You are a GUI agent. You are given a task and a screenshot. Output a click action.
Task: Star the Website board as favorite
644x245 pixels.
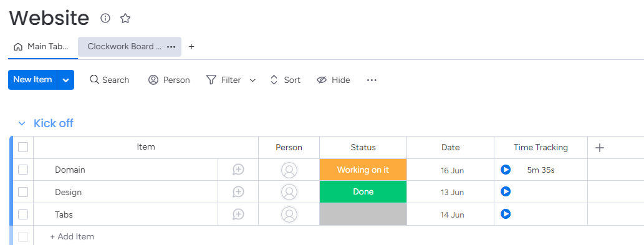[x=125, y=18]
